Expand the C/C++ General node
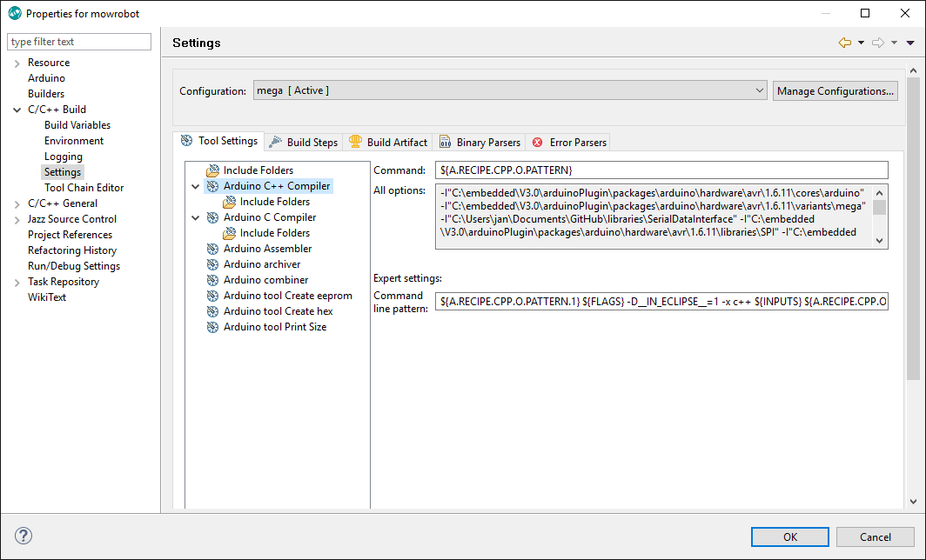This screenshot has height=560, width=926. (17, 204)
